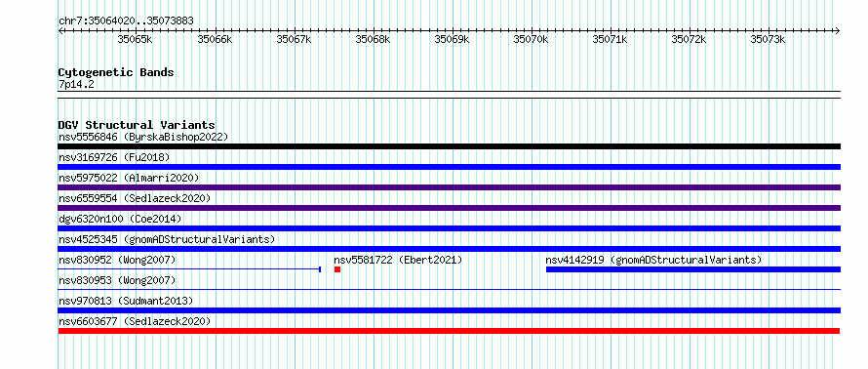
Task: Open the nsv6559554 (Sedlazeck2020) label
Action: point(135,198)
